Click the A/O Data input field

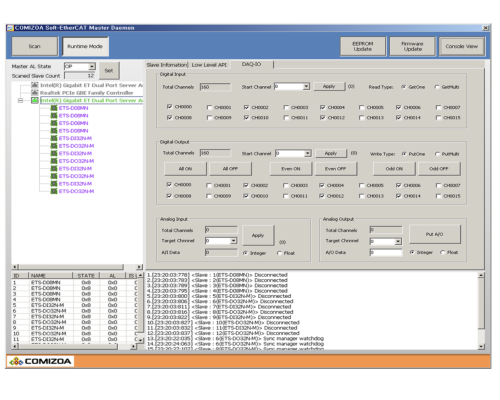pyautogui.click(x=386, y=253)
